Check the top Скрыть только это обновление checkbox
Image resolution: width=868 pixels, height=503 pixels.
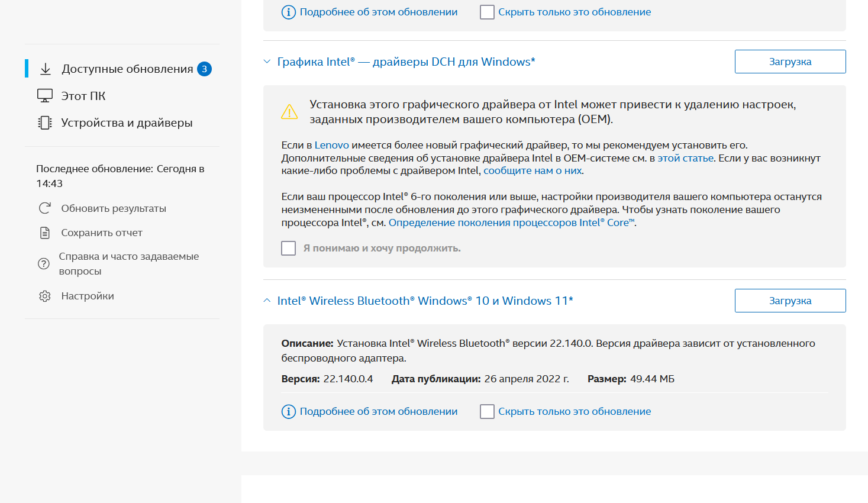click(x=487, y=12)
